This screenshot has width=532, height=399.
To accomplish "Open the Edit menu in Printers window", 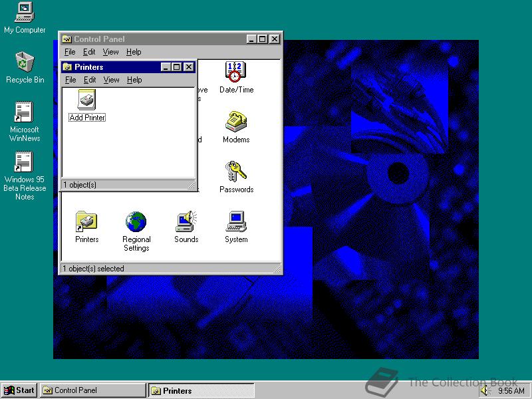I will [x=90, y=80].
